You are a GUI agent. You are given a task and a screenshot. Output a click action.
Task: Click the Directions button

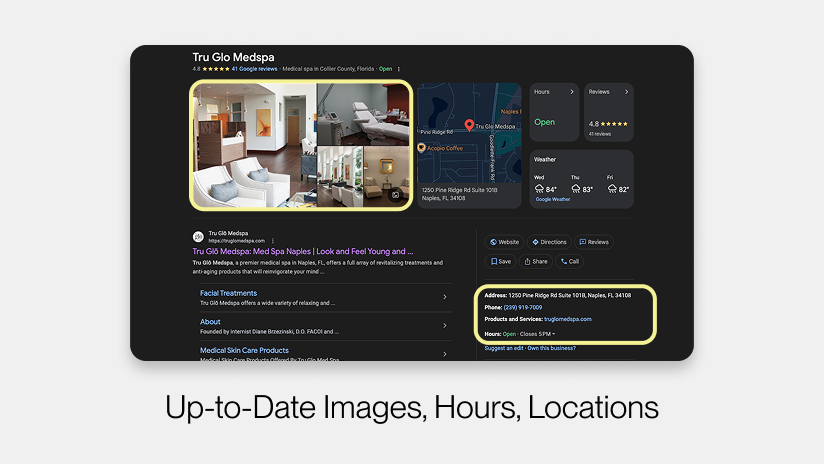[549, 242]
